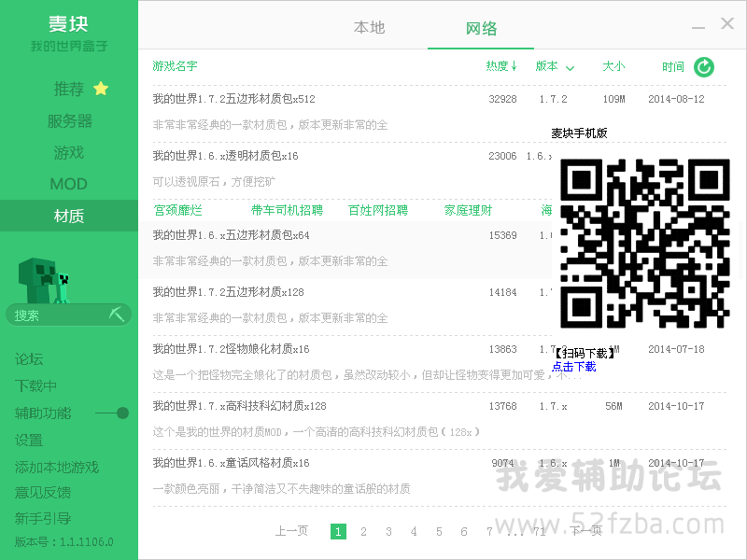Select 我的世界1.6.x五边形材质包x64

[231, 235]
